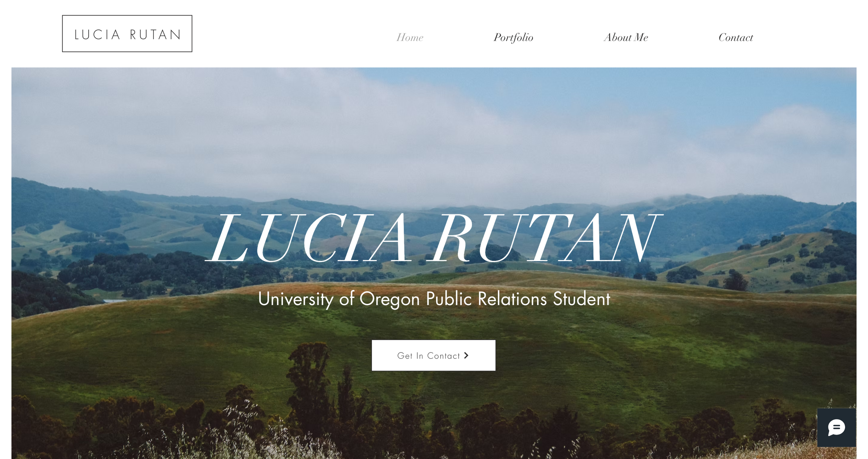Click the word RUTAN in the hero title

point(544,238)
